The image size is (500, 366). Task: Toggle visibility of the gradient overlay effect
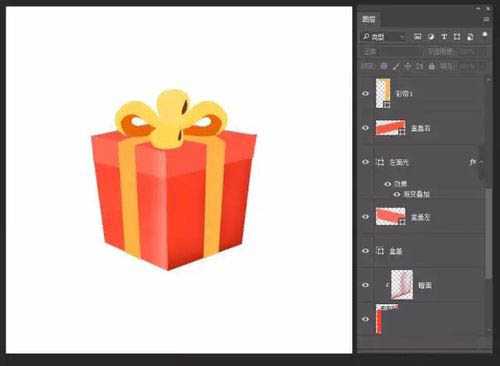pyautogui.click(x=397, y=194)
